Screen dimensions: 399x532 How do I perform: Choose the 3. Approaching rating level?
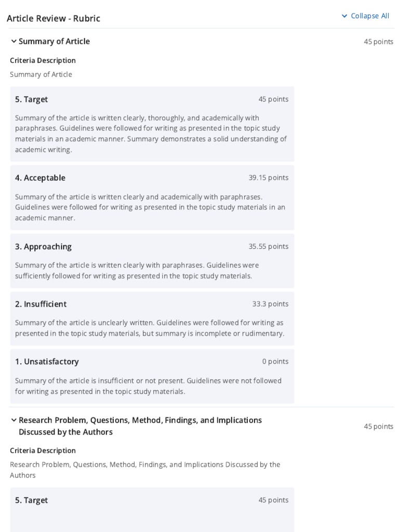coord(43,247)
